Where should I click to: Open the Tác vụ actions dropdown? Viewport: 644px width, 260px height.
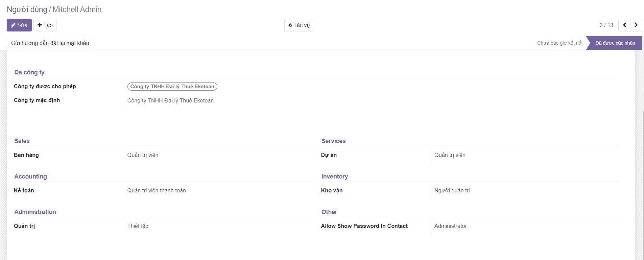tap(299, 25)
